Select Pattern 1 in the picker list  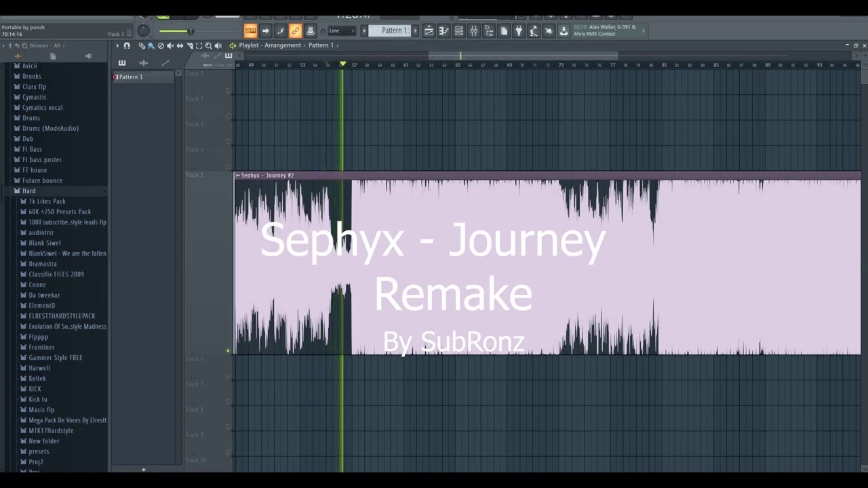click(143, 77)
